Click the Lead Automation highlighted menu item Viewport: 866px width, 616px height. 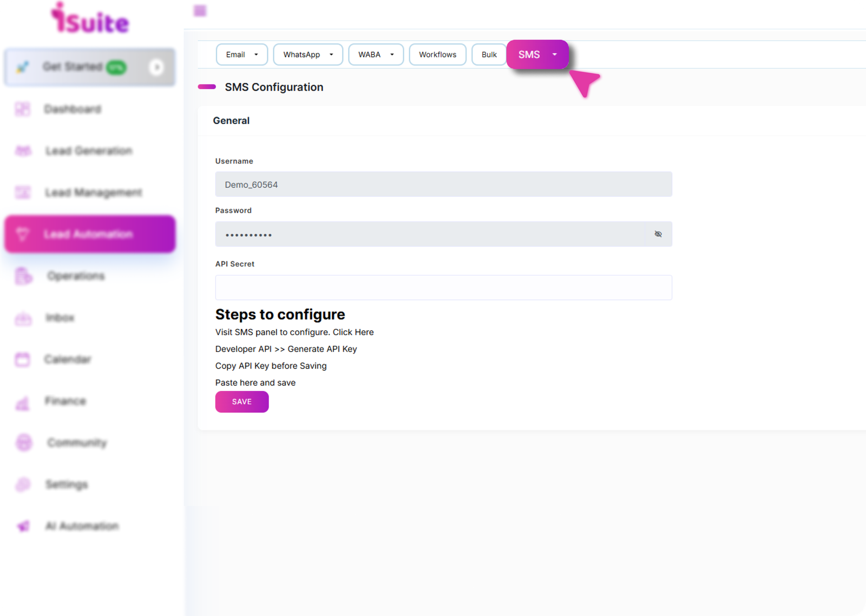[x=89, y=234]
